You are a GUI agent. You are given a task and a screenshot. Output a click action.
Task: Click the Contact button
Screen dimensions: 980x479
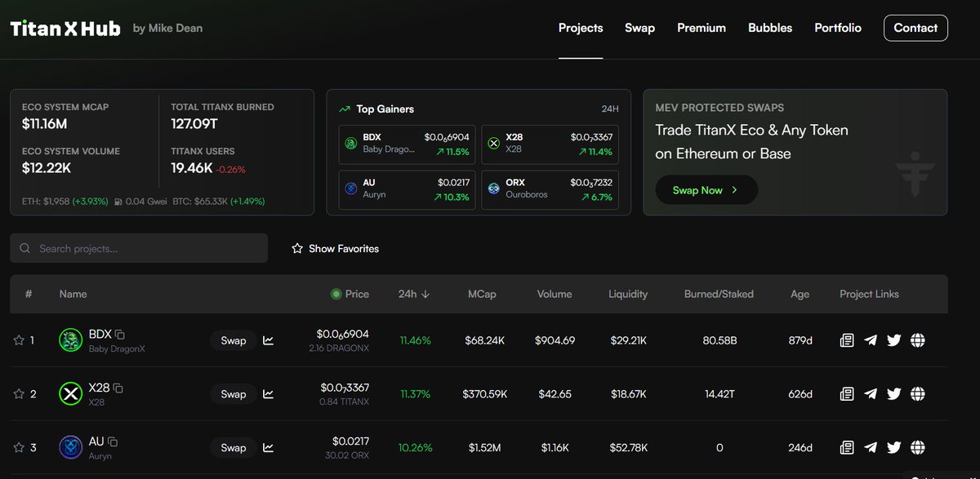(915, 28)
